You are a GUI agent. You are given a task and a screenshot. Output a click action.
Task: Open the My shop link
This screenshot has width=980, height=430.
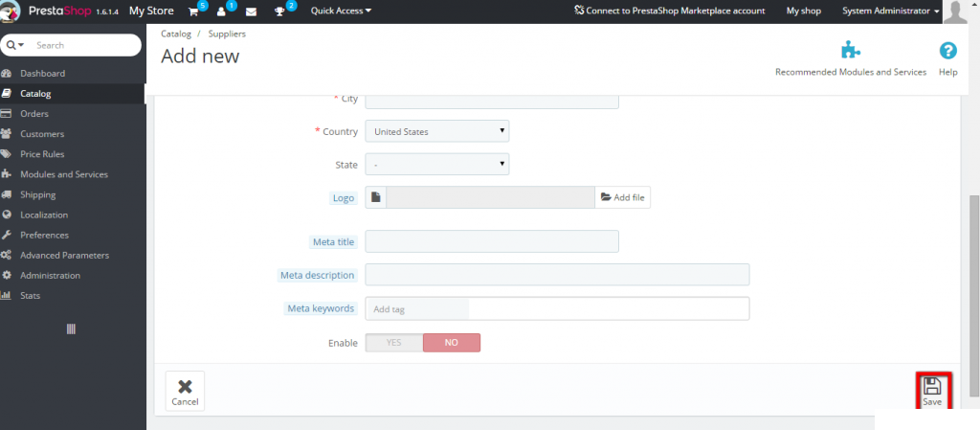tap(803, 11)
